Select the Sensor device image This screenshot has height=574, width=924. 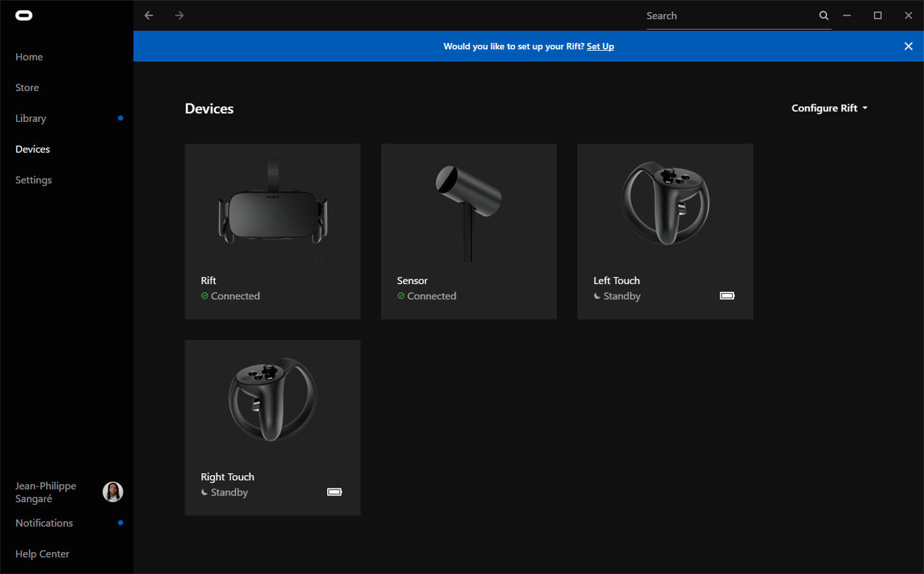(468, 213)
